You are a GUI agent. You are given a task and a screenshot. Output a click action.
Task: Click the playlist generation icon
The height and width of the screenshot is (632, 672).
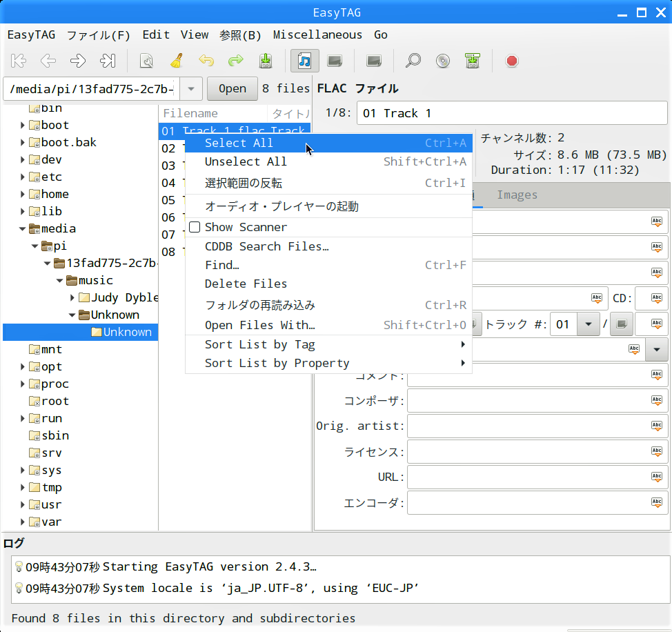(473, 61)
